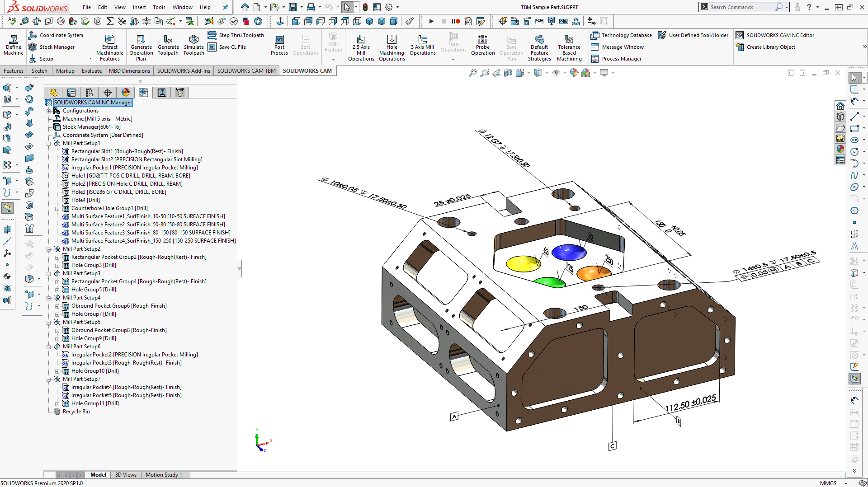
Task: Open the Setup dropdown arrow
Action: coord(90,59)
